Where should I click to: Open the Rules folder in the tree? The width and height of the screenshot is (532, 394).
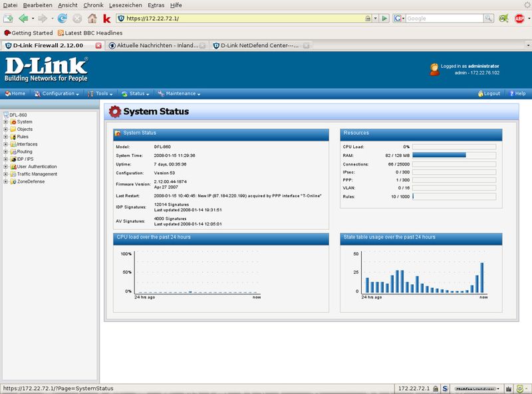pos(22,136)
